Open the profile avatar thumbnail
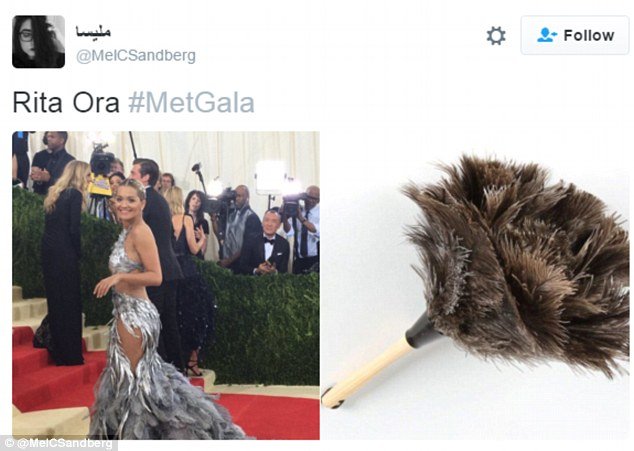 click(38, 42)
